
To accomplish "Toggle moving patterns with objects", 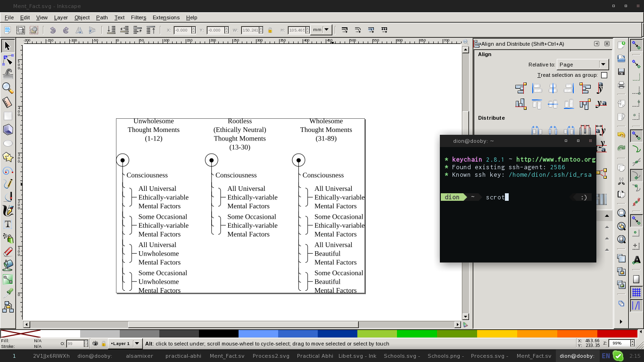I will (x=384, y=30).
